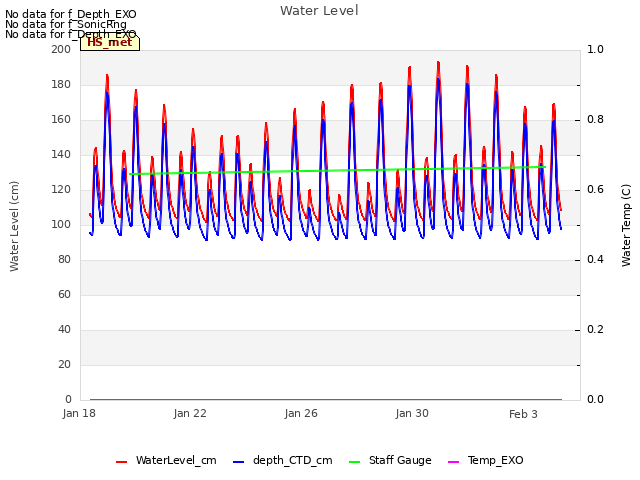This screenshot has width=640, height=480.
Task: Toggle the Staff Gauge legend entry
Action: (390, 460)
